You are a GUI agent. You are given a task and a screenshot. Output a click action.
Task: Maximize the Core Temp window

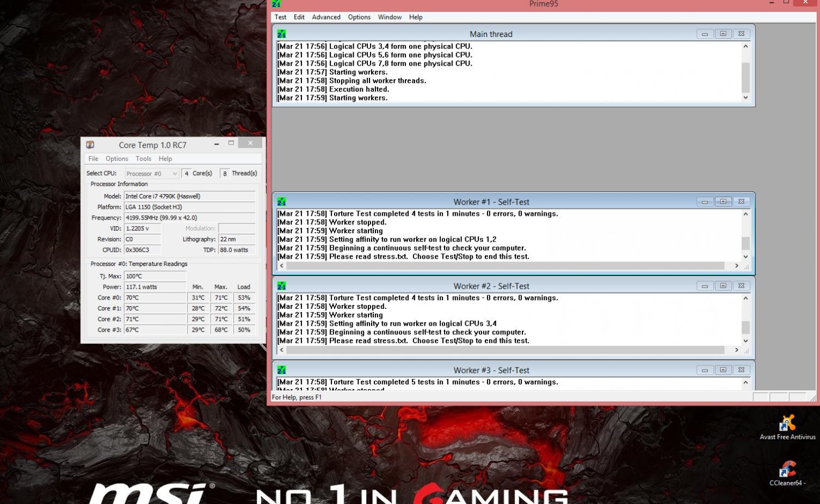[231, 143]
